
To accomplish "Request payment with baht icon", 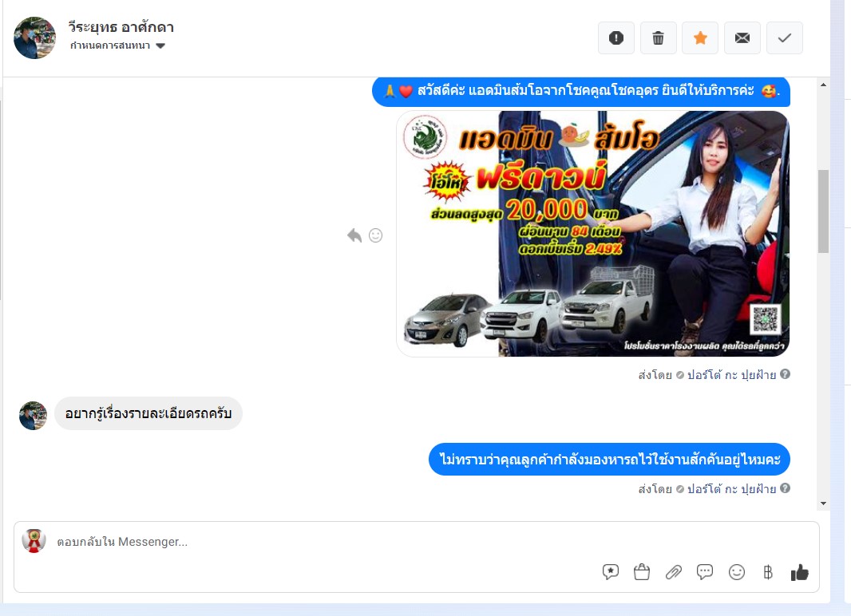I will point(767,572).
